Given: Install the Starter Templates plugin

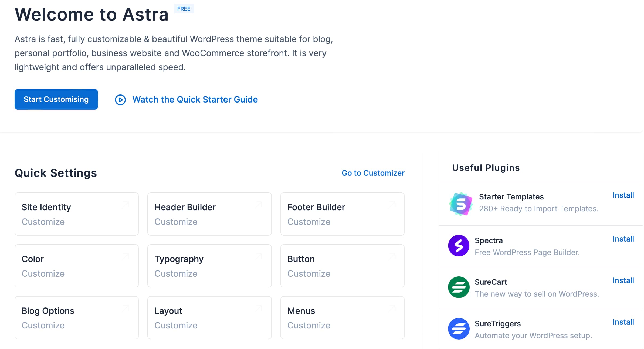Looking at the screenshot, I should point(623,195).
